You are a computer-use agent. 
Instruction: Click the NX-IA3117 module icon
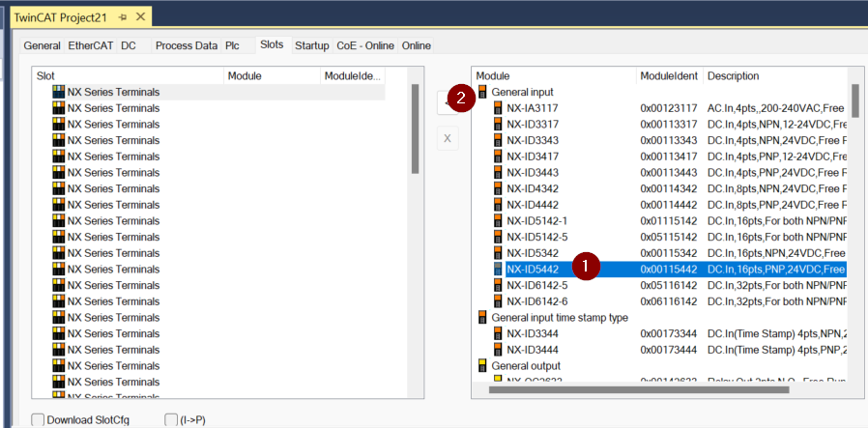[498, 108]
